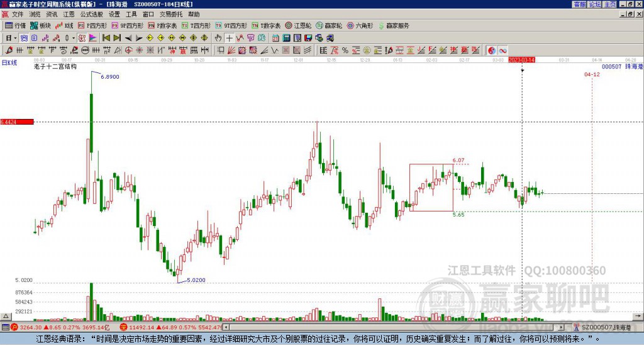The image size is (644, 345).
Task: Click the scrollbar left arrow button
Action: [x=226, y=327]
